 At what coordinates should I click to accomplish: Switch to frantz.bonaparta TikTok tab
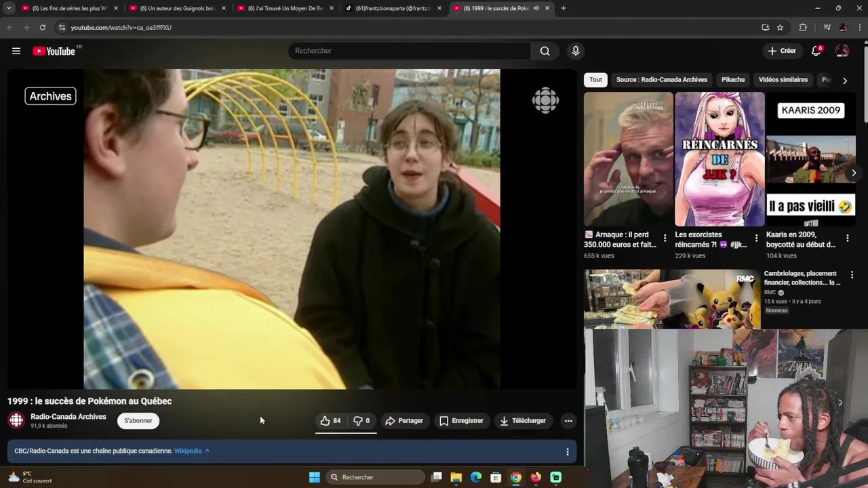pyautogui.click(x=392, y=8)
